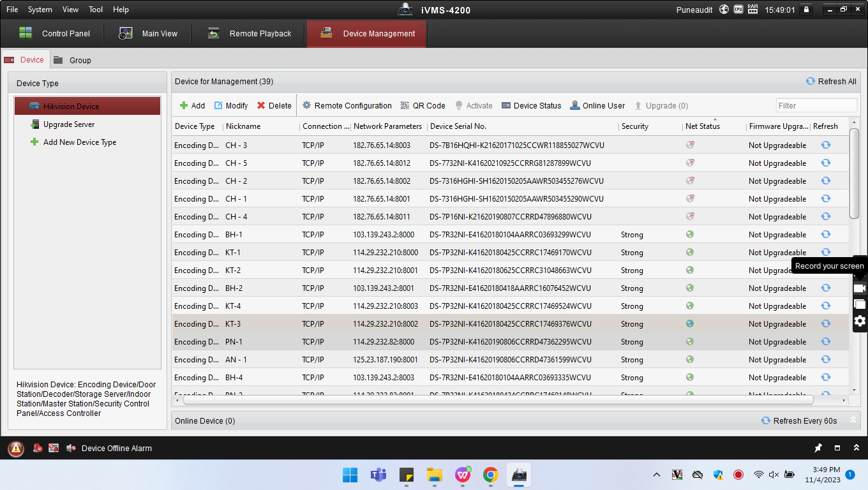This screenshot has width=868, height=490.
Task: Click the refresh icon in AN - 1 row
Action: coord(826,359)
